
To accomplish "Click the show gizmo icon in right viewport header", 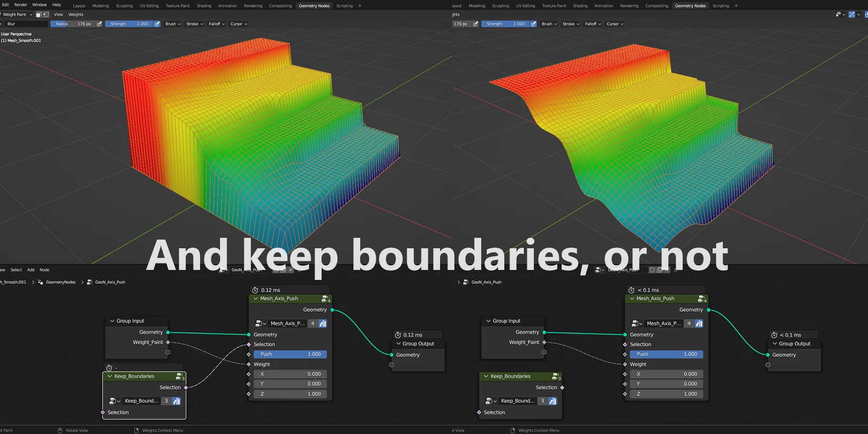I will pyautogui.click(x=852, y=15).
